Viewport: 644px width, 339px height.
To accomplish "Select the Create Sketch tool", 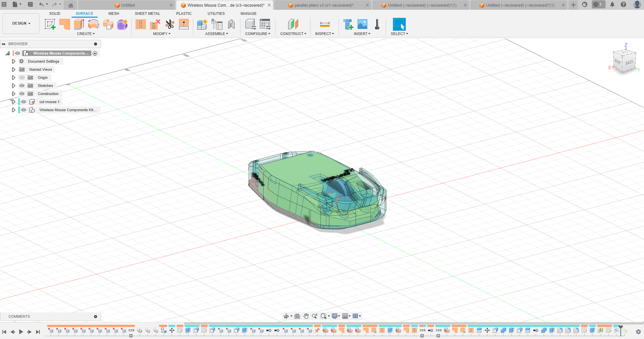I will [x=50, y=24].
